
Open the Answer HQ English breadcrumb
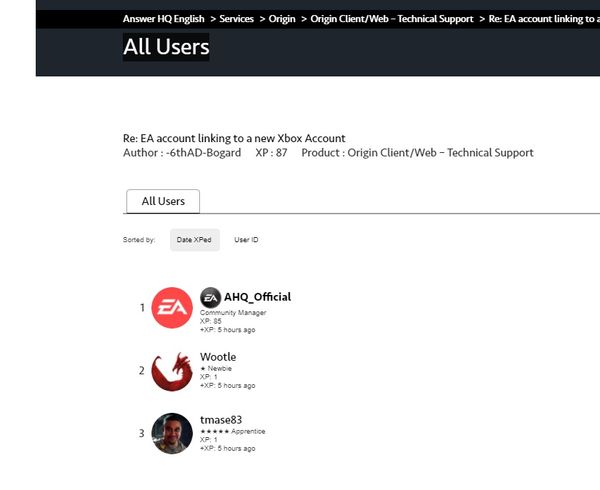(163, 19)
